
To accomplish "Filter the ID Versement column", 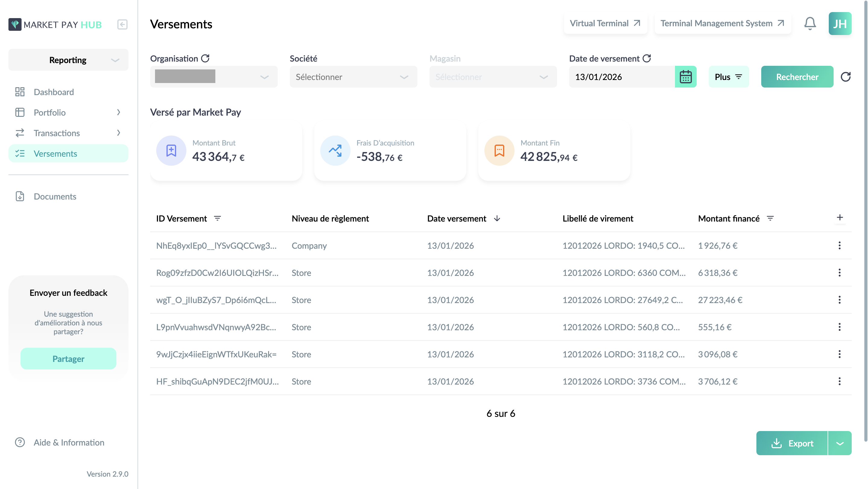I will click(x=217, y=219).
